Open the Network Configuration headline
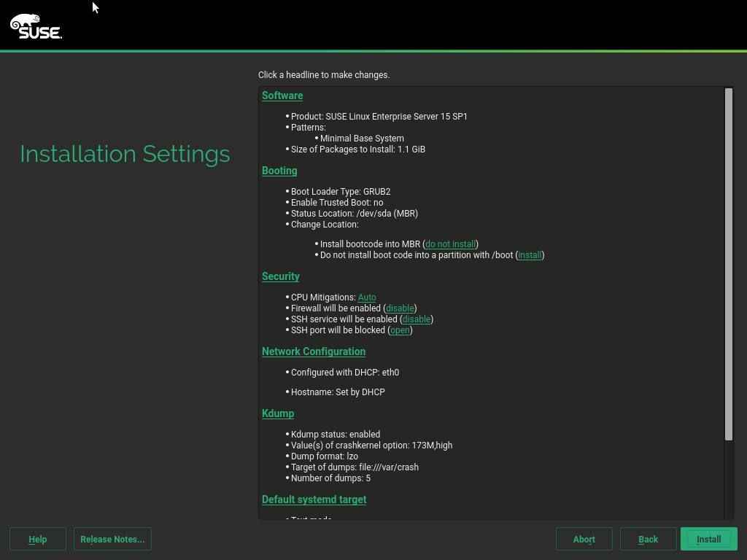Screen dimensions: 747x560 point(314,351)
